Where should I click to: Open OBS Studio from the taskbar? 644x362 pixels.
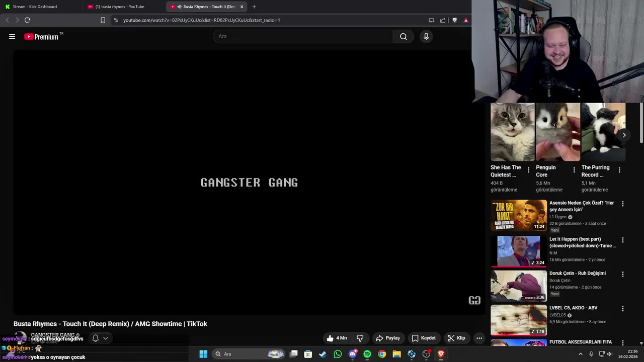pos(426,354)
